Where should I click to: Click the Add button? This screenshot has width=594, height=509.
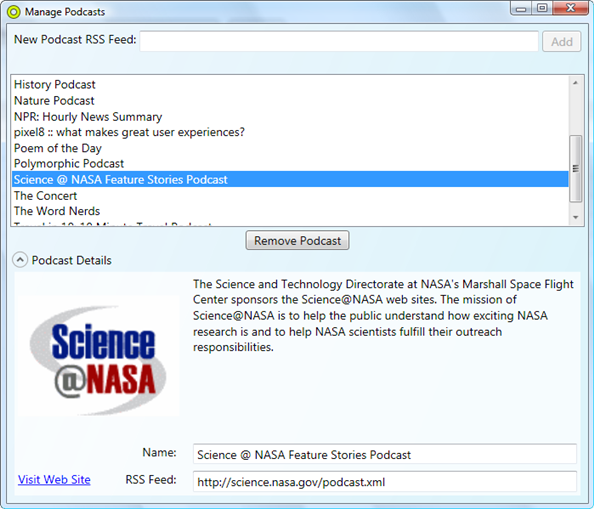tap(561, 41)
